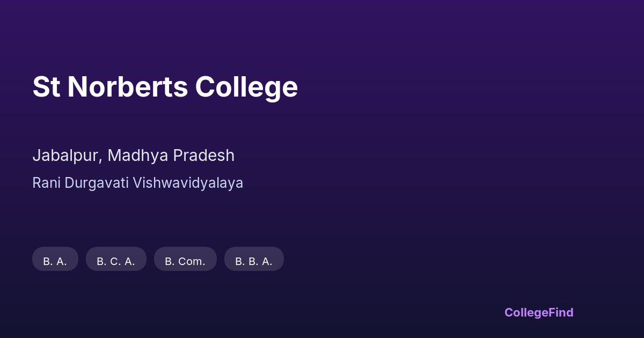Filter by Bachelor of Computer Applications tag

(116, 261)
